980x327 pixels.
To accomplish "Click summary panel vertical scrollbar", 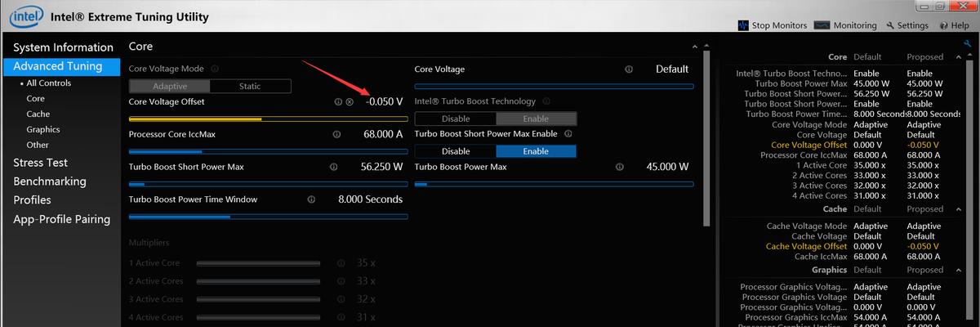I will point(969,188).
